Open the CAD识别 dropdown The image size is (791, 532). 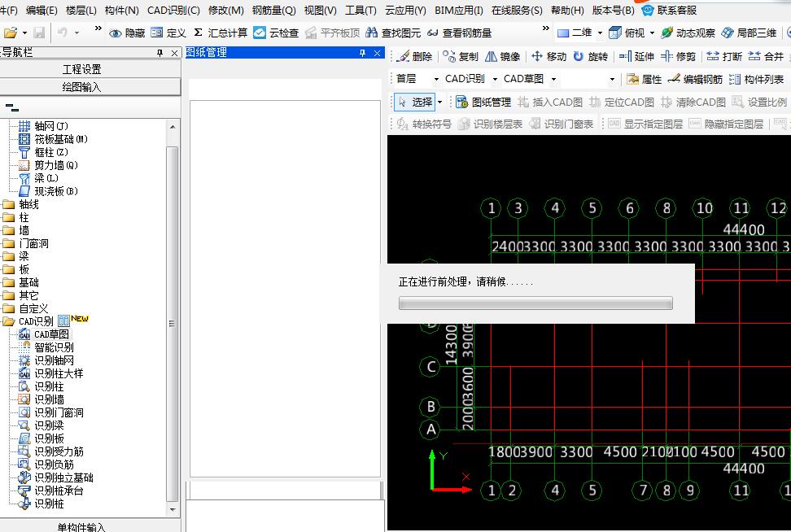pyautogui.click(x=495, y=79)
